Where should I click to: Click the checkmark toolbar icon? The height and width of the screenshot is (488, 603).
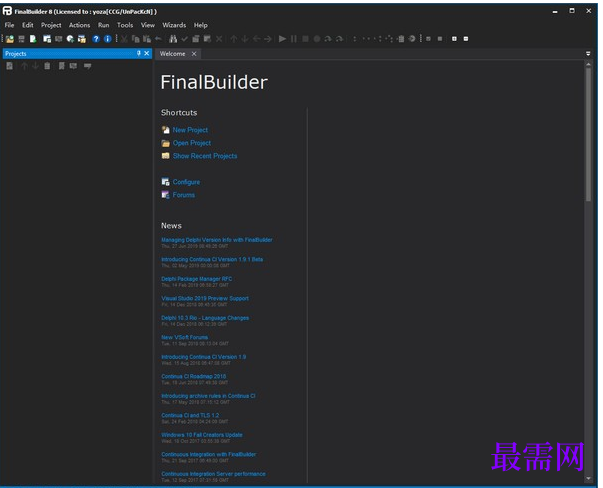point(185,39)
